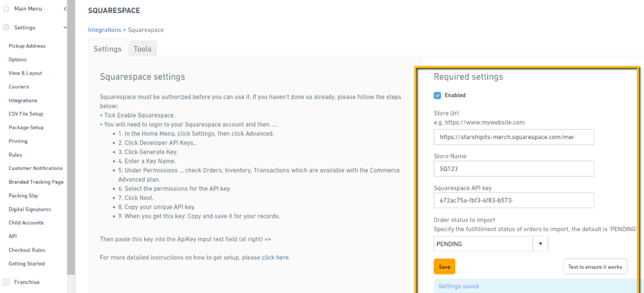Viewport: 644px width, 293px height.
Task: Switch to the Tools tab
Action: click(142, 49)
